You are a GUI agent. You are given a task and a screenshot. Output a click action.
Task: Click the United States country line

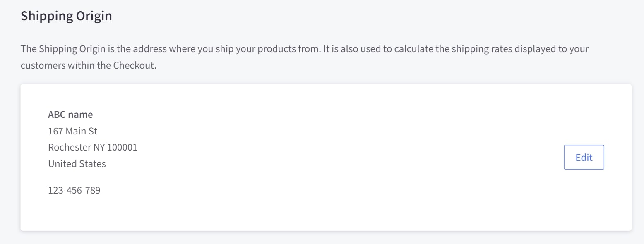point(77,164)
